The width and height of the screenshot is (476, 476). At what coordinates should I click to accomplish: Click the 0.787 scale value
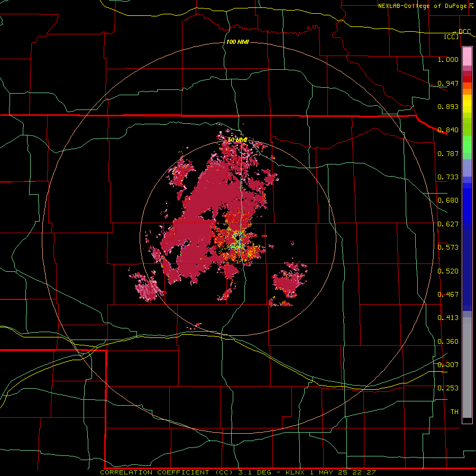click(x=448, y=153)
